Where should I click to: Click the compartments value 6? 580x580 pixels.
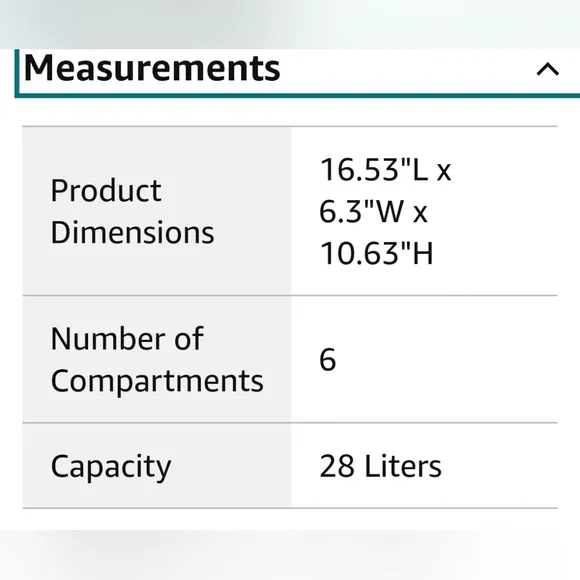tap(328, 360)
